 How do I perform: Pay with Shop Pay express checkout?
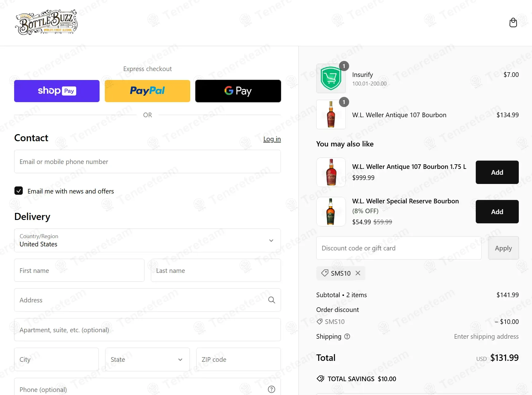pyautogui.click(x=57, y=91)
